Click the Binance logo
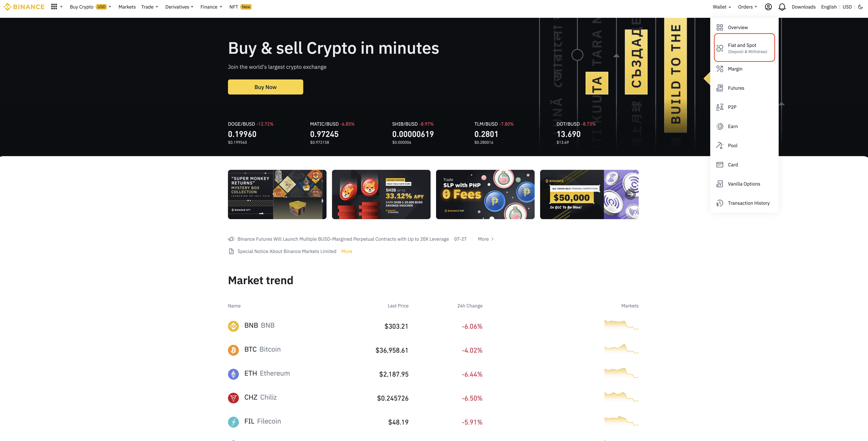This screenshot has width=868, height=441. pos(24,6)
